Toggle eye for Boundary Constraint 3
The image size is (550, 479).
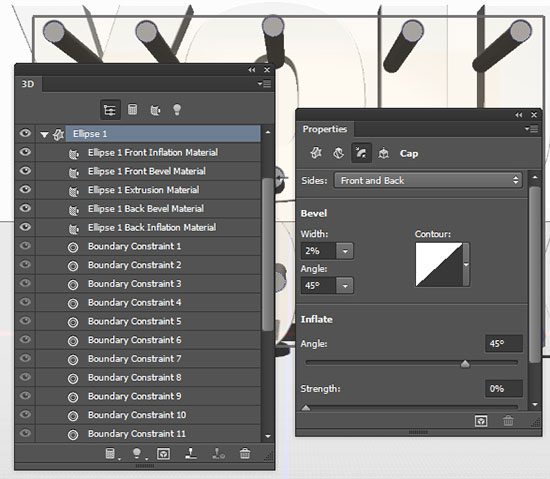[25, 283]
